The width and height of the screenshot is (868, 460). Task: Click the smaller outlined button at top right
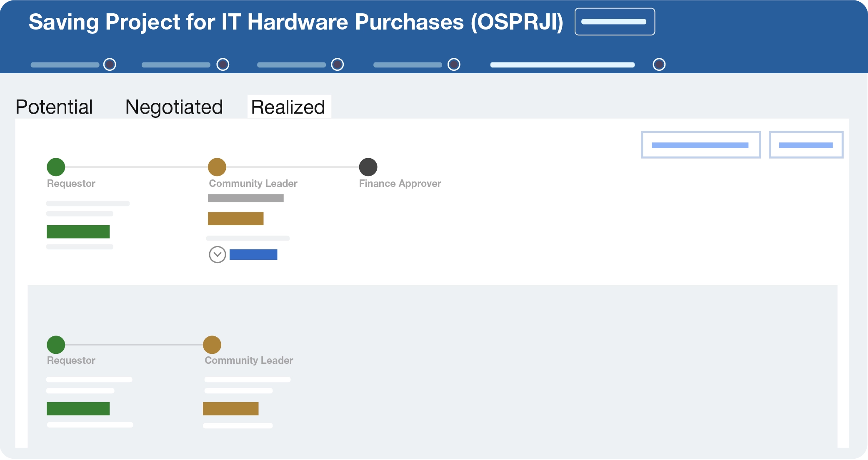pos(805,145)
